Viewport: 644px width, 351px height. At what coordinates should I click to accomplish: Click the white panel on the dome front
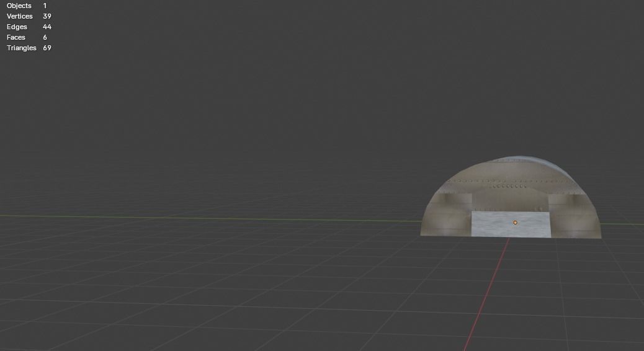coord(511,224)
